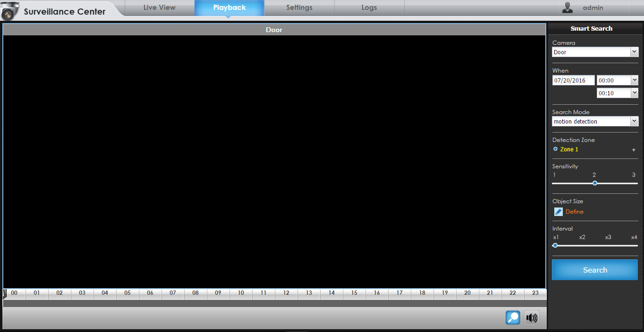Go to the Logs tab
The height and width of the screenshot is (332, 644).
click(x=369, y=8)
